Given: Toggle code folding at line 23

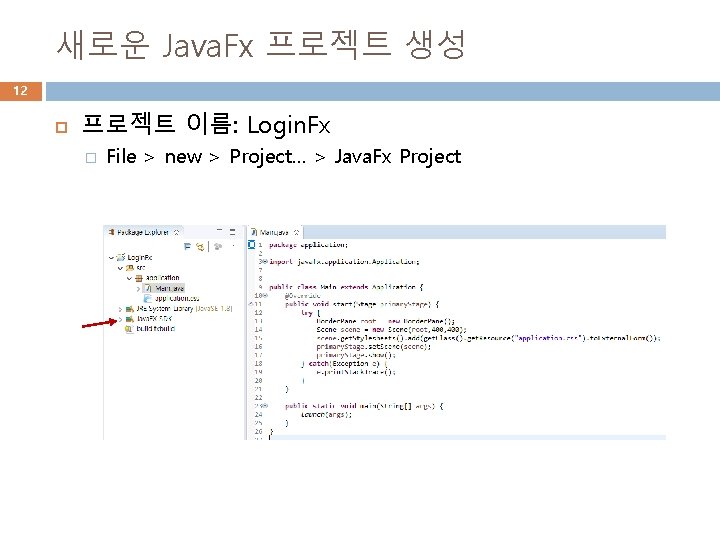Looking at the screenshot, I should click(x=265, y=406).
